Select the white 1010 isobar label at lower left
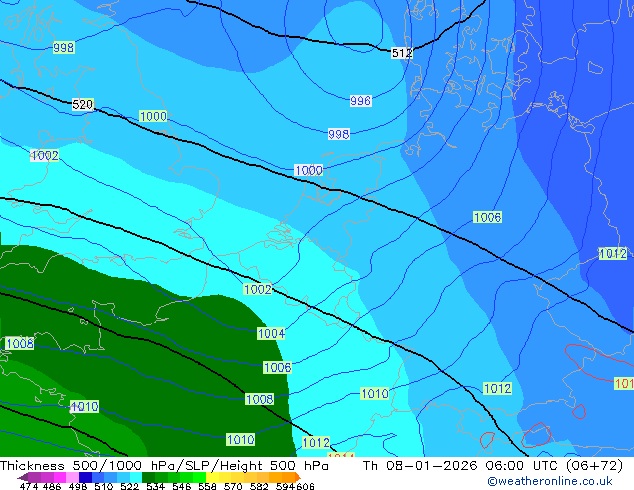The width and height of the screenshot is (634, 490). [x=85, y=406]
